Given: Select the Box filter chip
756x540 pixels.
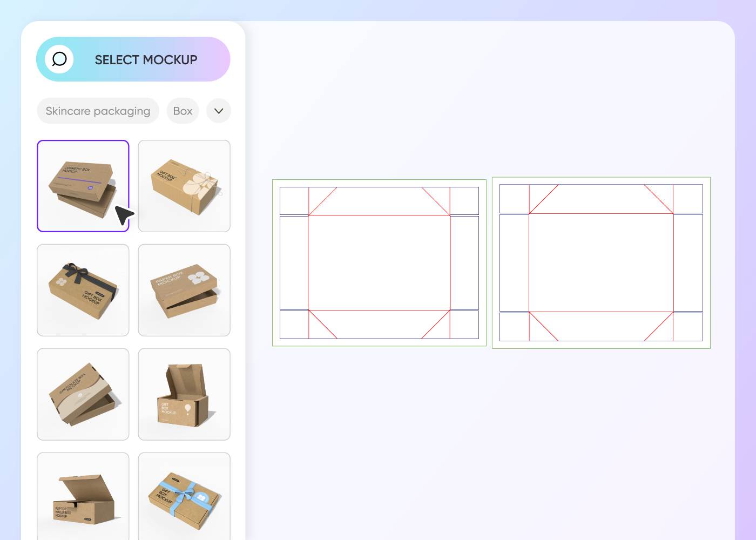Looking at the screenshot, I should [x=183, y=111].
